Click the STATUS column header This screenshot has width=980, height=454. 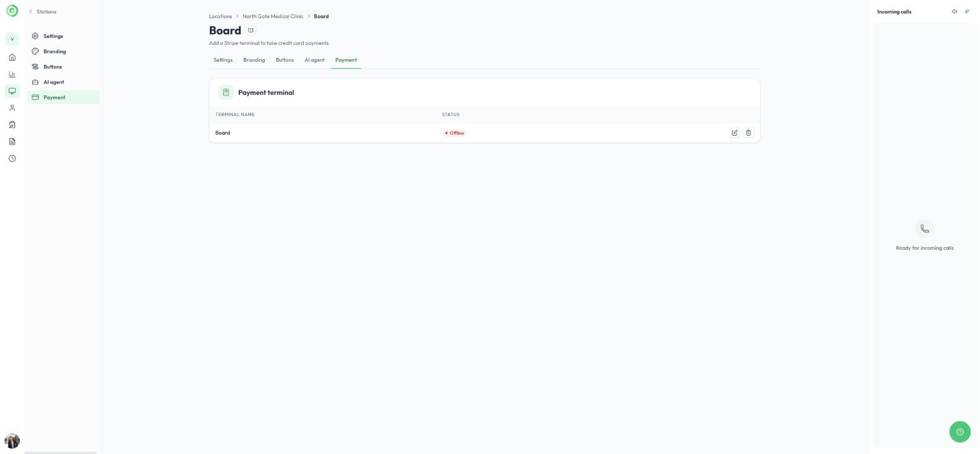click(451, 115)
